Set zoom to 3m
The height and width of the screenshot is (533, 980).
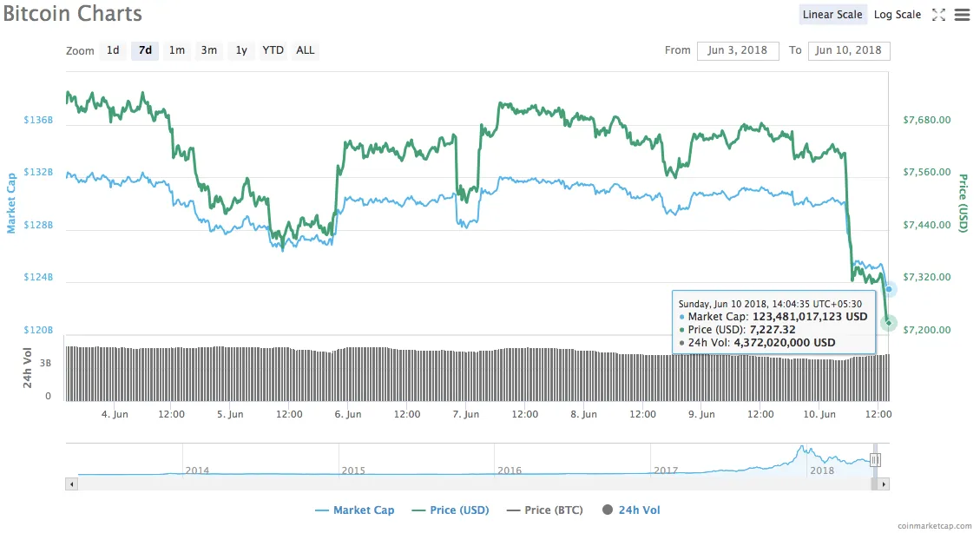208,50
